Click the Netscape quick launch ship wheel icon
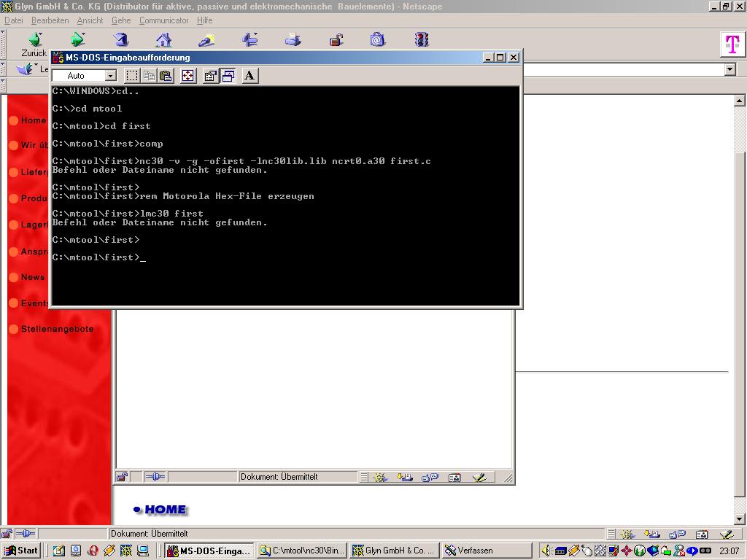The height and width of the screenshot is (560, 747). pyautogui.click(x=125, y=551)
